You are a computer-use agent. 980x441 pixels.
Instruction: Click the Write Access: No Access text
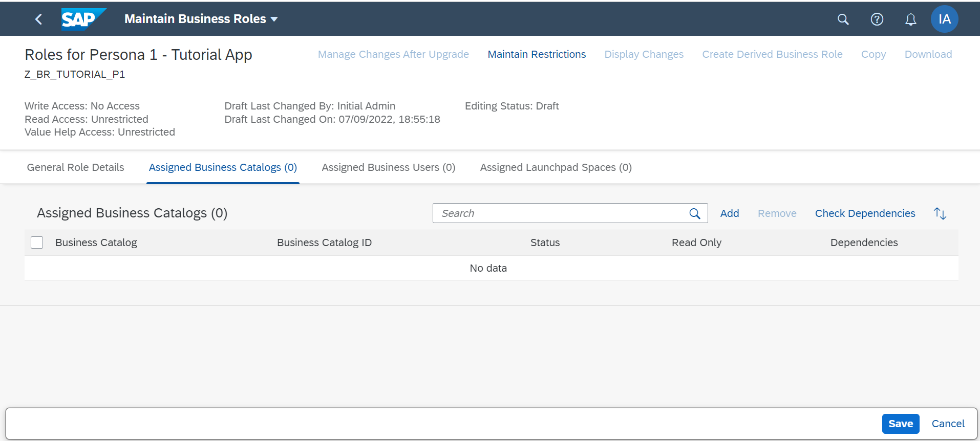tap(82, 106)
